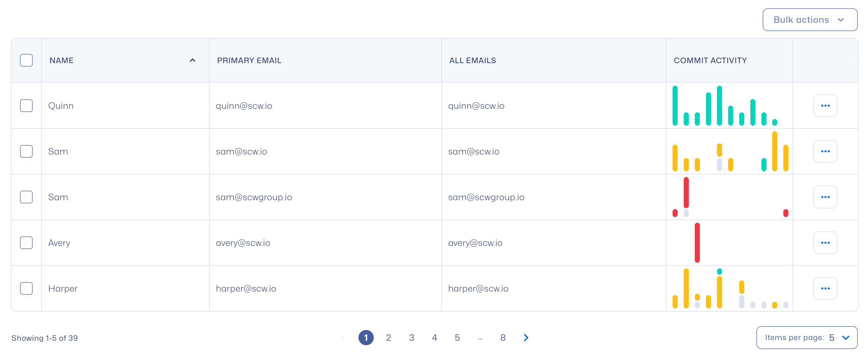The width and height of the screenshot is (868, 356).
Task: Click the disabled previous page arrow
Action: point(343,338)
